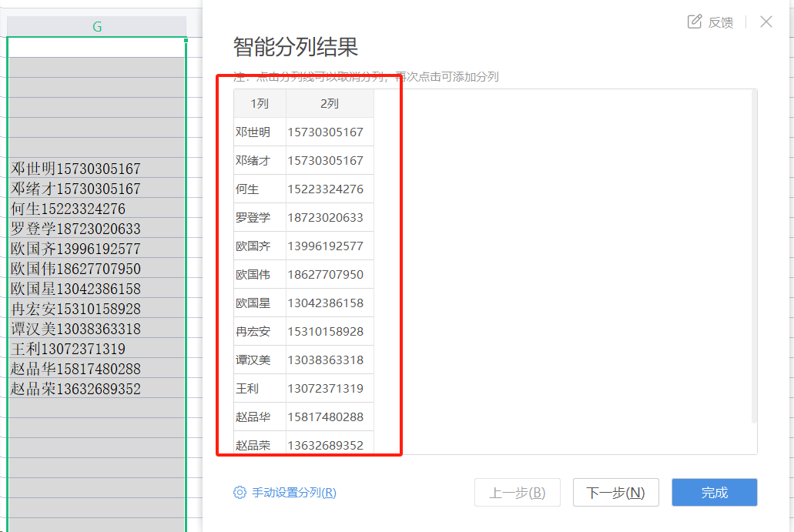
Task: Click preview number 18723020633
Action: (330, 217)
